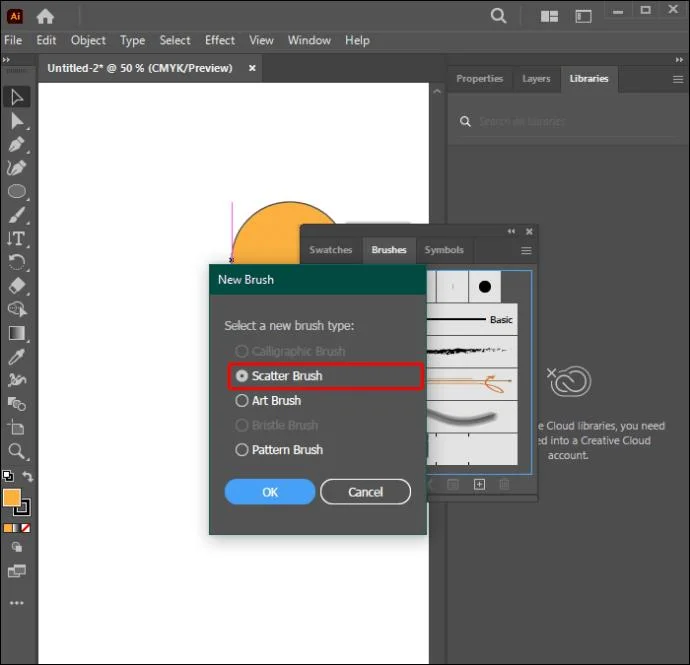Activate the Type tool
This screenshot has height=665, width=690.
[17, 239]
